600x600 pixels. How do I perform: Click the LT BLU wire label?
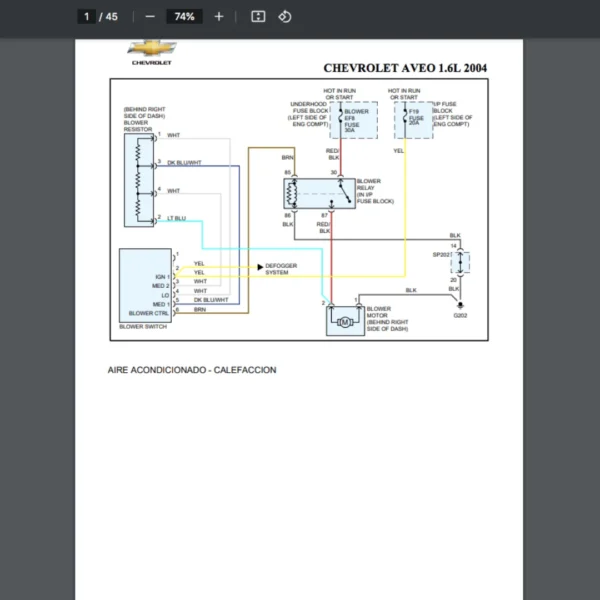(176, 218)
